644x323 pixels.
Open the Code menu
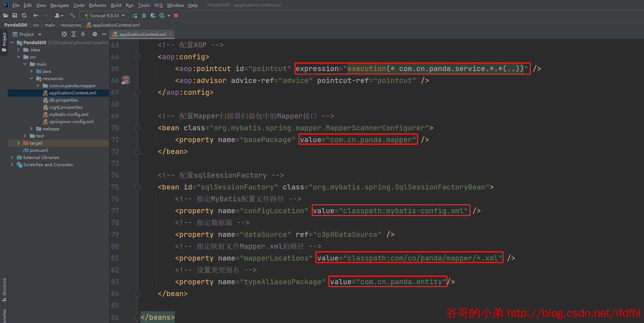tap(79, 5)
